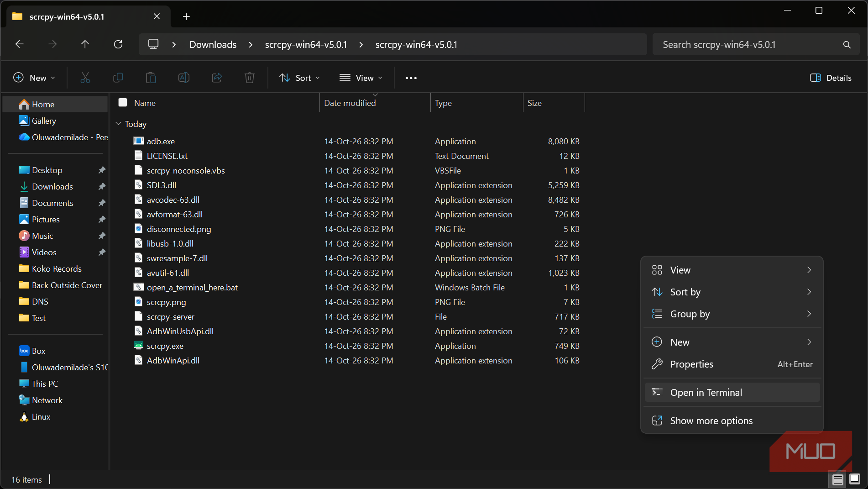This screenshot has height=489, width=868.
Task: Collapse the Today group
Action: pos(119,124)
